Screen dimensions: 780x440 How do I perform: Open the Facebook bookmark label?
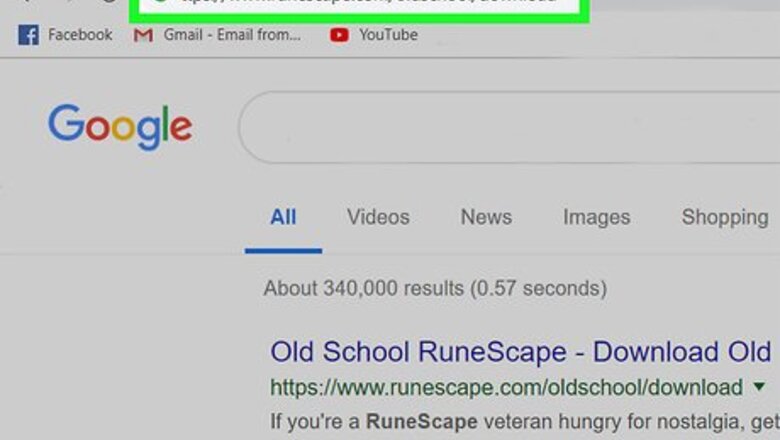click(x=80, y=35)
